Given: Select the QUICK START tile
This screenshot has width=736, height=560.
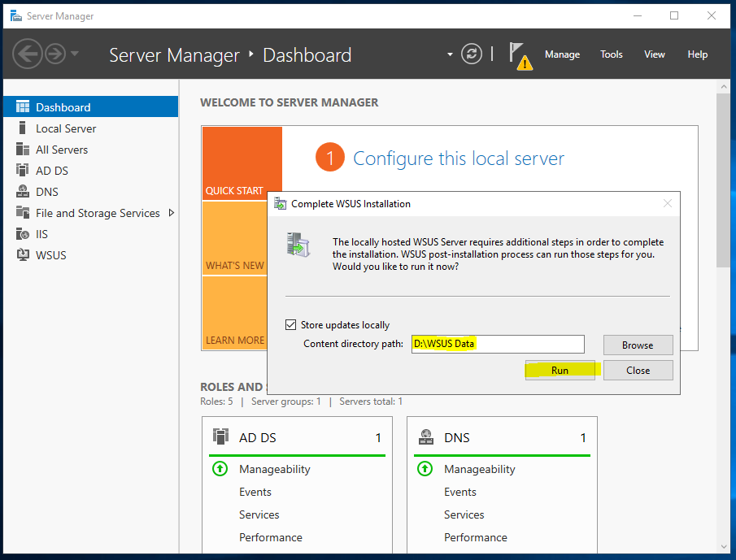Looking at the screenshot, I should coord(242,163).
